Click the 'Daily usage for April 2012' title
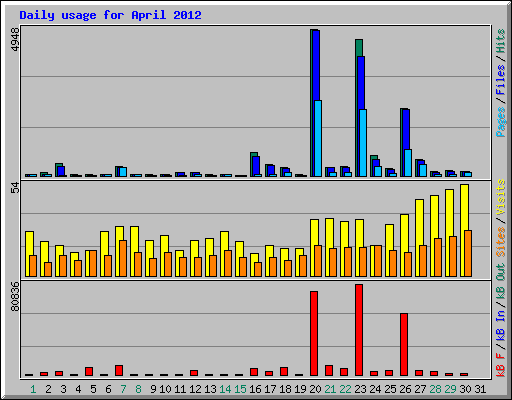 [110, 15]
